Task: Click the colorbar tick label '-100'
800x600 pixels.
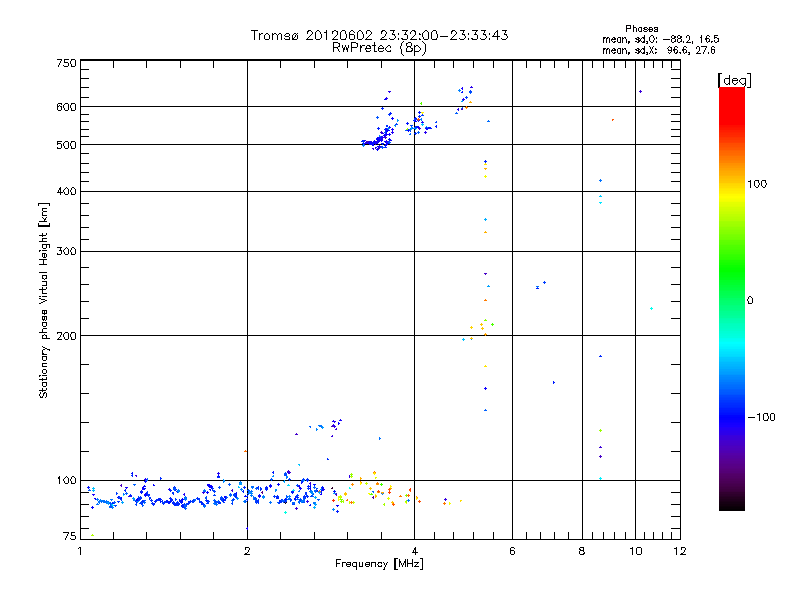Action: (762, 417)
